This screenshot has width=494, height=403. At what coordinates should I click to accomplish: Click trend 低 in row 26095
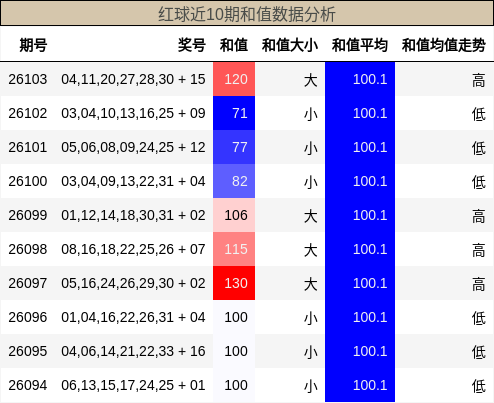pos(479,352)
